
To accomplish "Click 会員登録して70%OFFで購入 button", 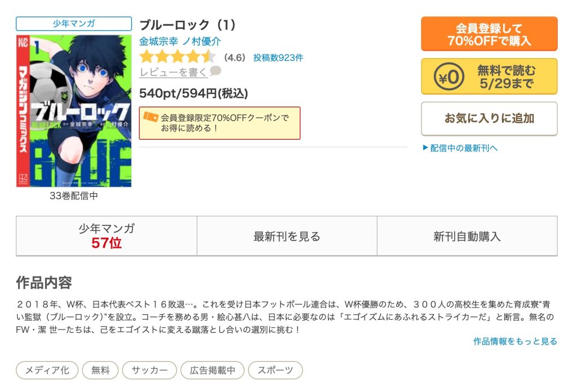I will pos(489,34).
